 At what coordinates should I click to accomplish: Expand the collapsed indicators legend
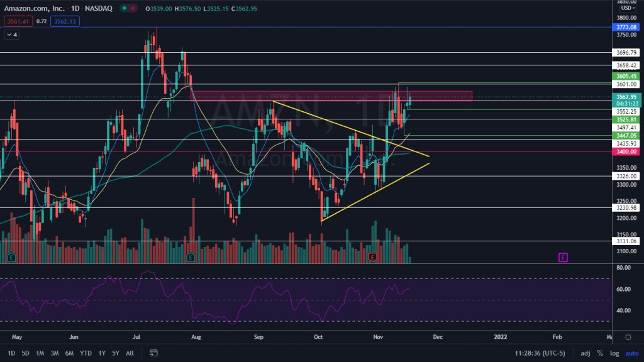pos(11,35)
